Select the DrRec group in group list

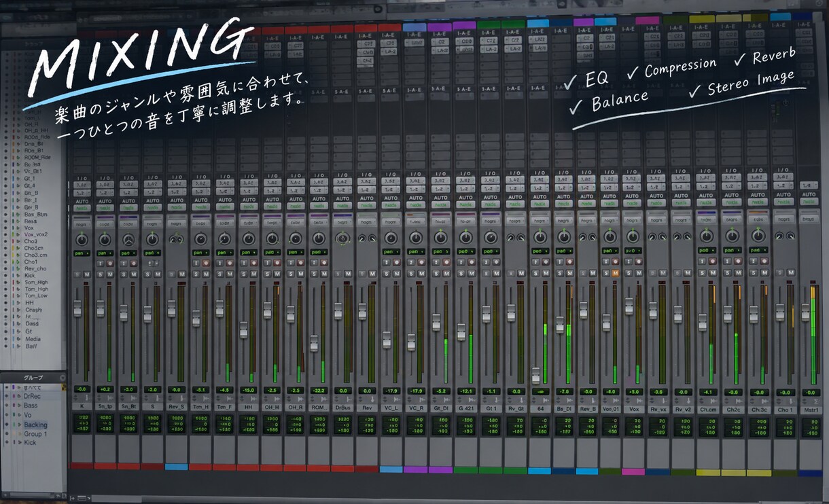(32, 396)
